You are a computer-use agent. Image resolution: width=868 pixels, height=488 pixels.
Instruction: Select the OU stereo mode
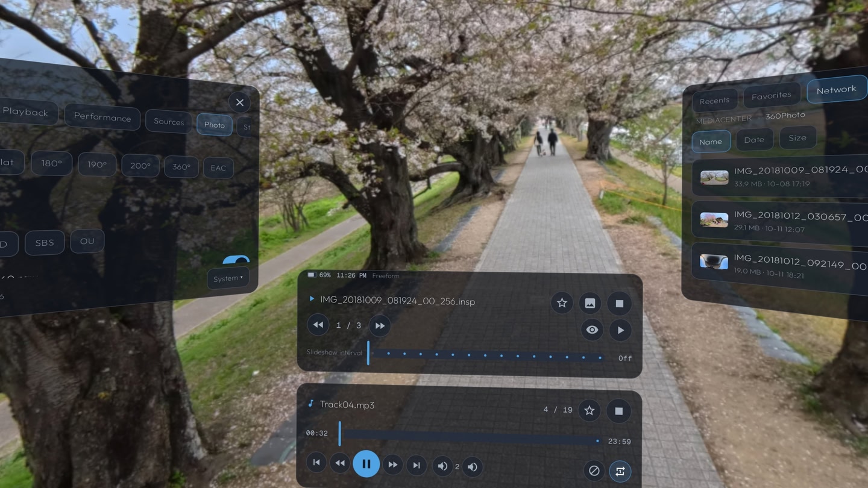tap(87, 241)
